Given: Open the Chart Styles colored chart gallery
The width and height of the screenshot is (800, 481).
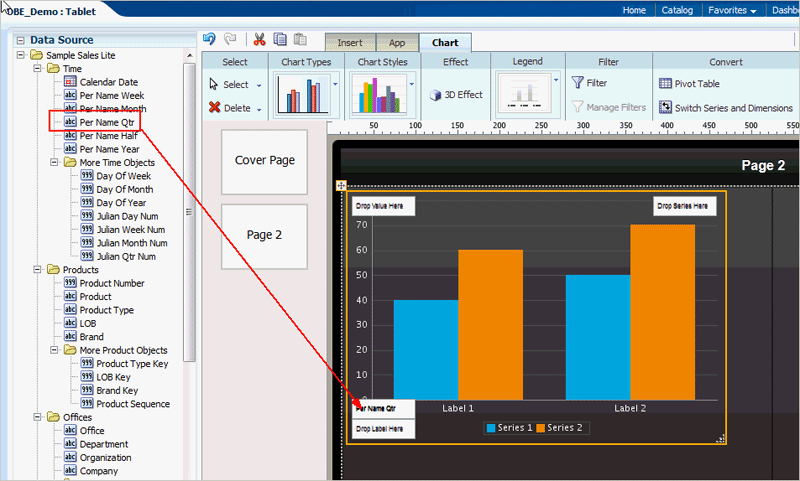Looking at the screenshot, I should pyautogui.click(x=380, y=95).
